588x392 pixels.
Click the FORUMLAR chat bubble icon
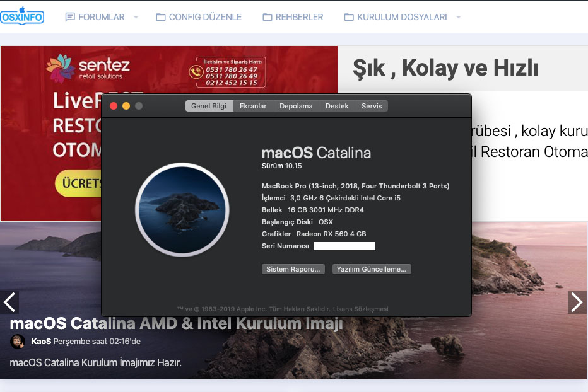tap(70, 17)
